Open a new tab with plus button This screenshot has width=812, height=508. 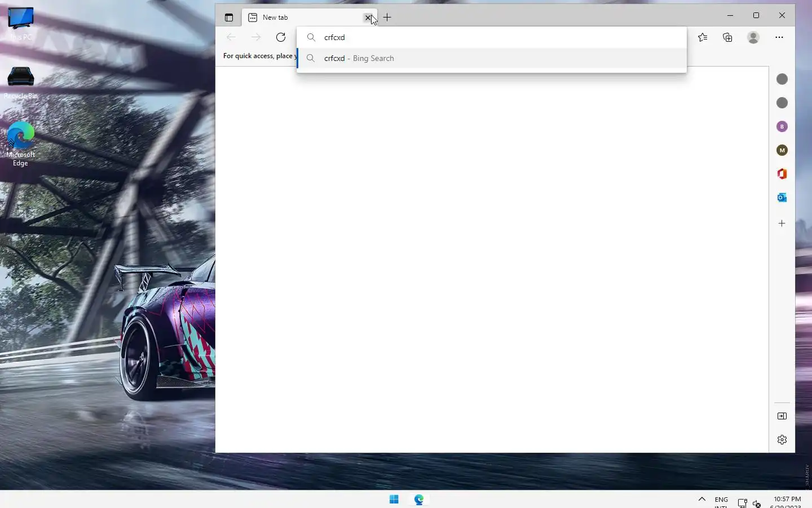coord(387,17)
